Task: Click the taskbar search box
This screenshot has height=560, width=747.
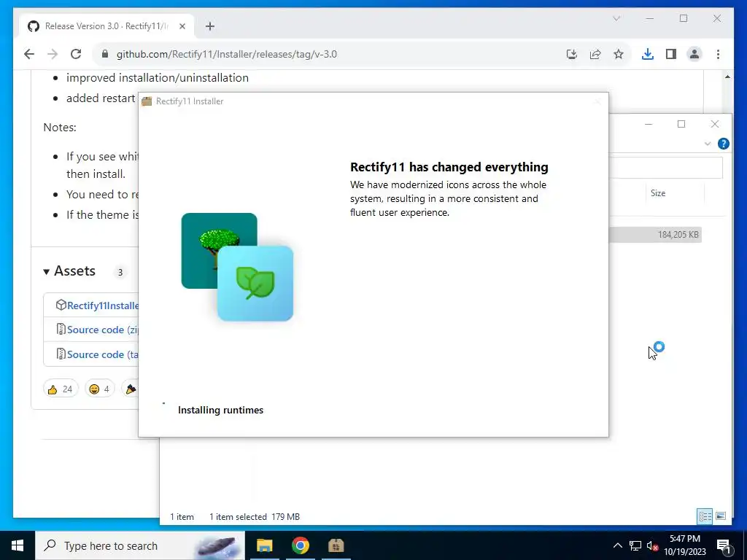Action: 140,545
